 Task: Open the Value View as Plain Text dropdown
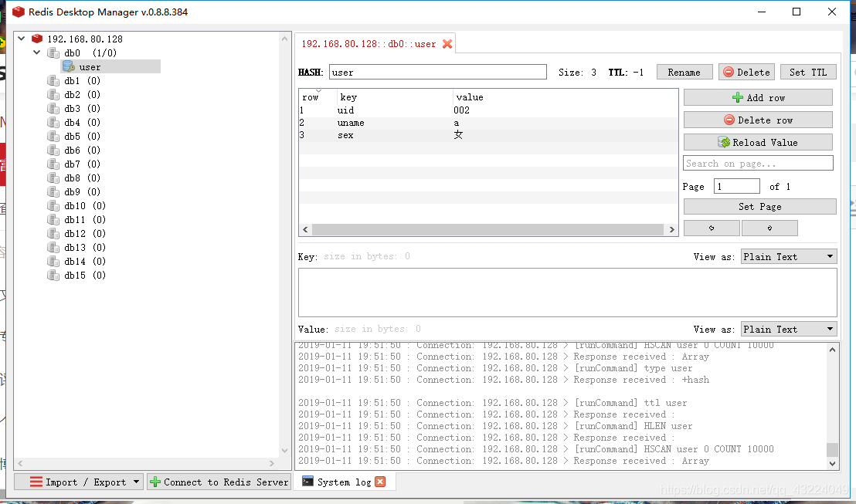pos(789,330)
